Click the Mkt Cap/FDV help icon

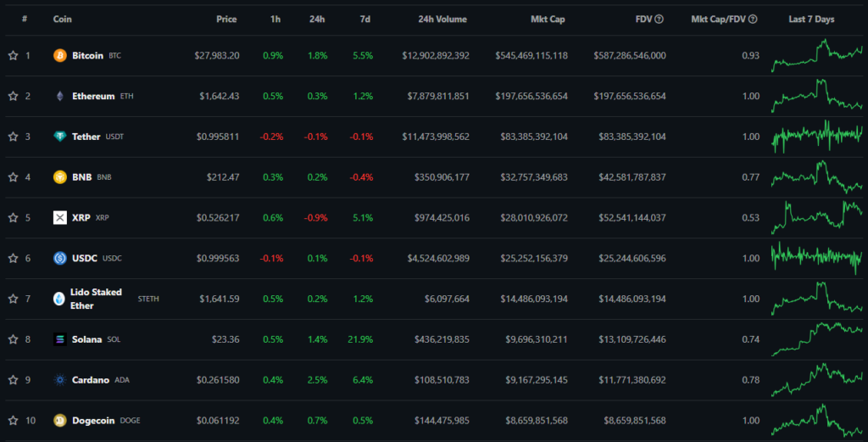[x=753, y=20]
